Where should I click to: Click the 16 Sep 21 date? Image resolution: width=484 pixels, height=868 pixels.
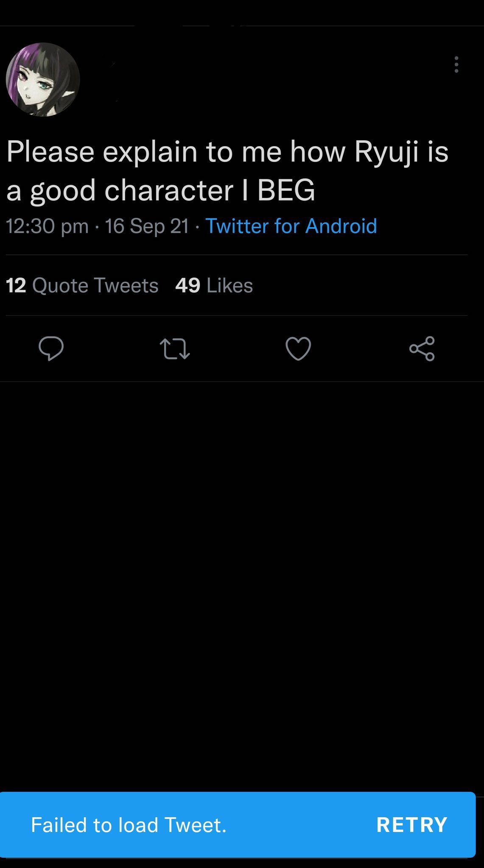coord(147,226)
